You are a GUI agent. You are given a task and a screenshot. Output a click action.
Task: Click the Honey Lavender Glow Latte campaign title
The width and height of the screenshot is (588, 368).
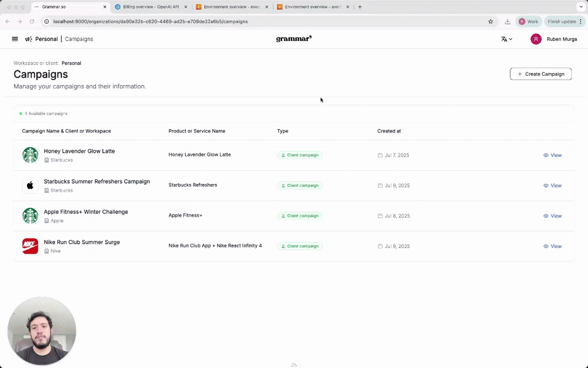click(79, 151)
